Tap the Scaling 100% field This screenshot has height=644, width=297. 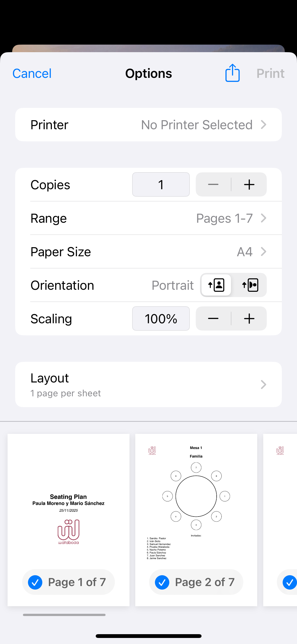[161, 318]
